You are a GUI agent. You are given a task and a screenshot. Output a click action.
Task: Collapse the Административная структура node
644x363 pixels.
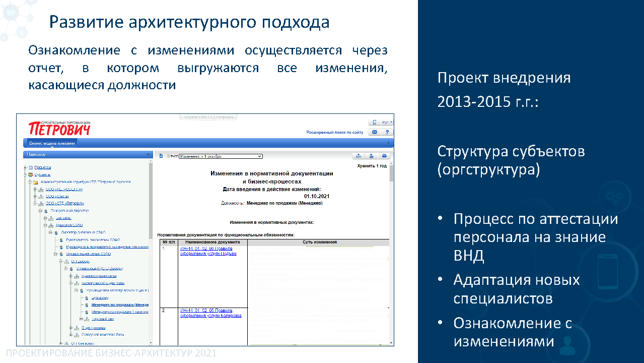(x=30, y=182)
